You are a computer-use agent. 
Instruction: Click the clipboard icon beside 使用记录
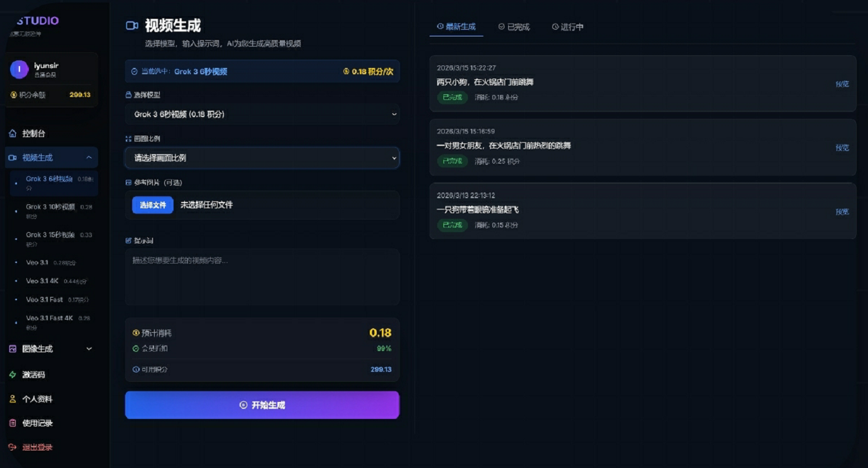point(13,423)
